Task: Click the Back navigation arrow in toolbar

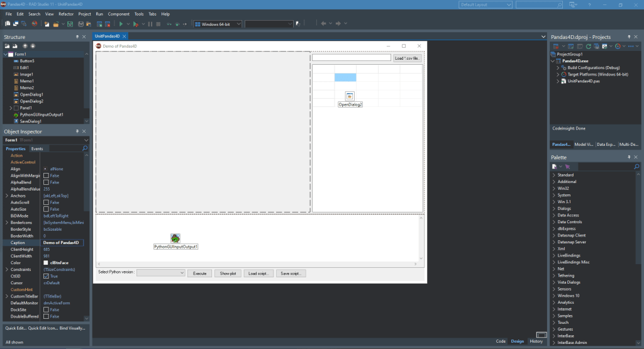Action: click(x=323, y=23)
